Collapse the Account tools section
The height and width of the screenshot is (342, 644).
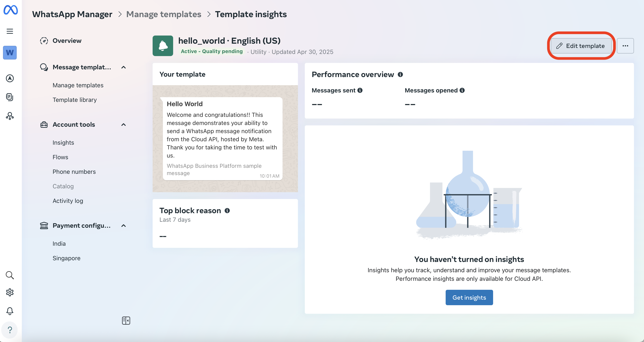click(124, 125)
